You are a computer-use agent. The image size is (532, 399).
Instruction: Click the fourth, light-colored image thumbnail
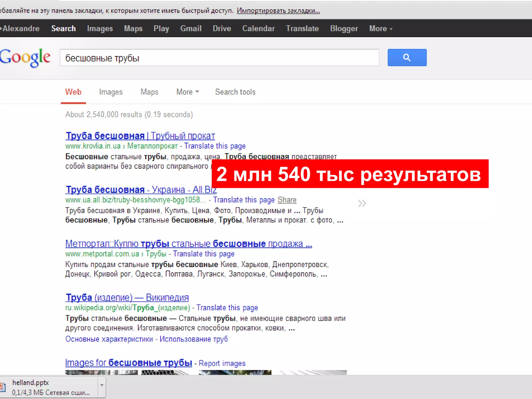pos(313,372)
